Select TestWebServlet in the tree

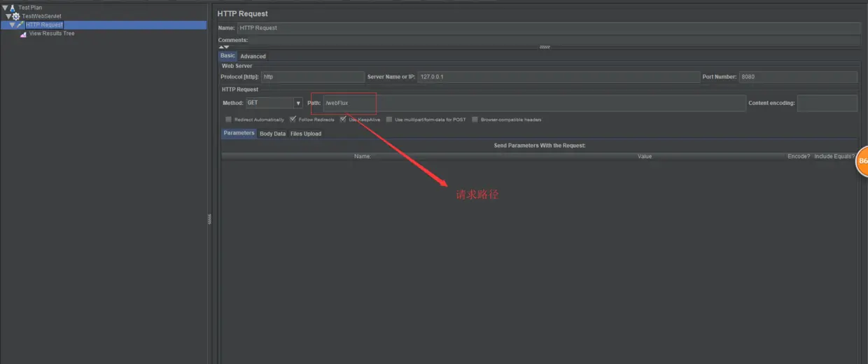point(42,15)
